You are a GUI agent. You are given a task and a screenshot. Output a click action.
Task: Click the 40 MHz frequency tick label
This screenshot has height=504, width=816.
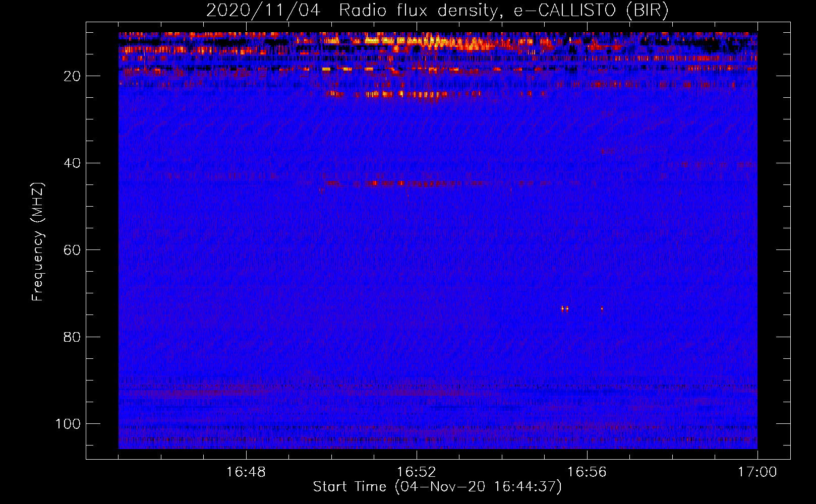(x=72, y=163)
